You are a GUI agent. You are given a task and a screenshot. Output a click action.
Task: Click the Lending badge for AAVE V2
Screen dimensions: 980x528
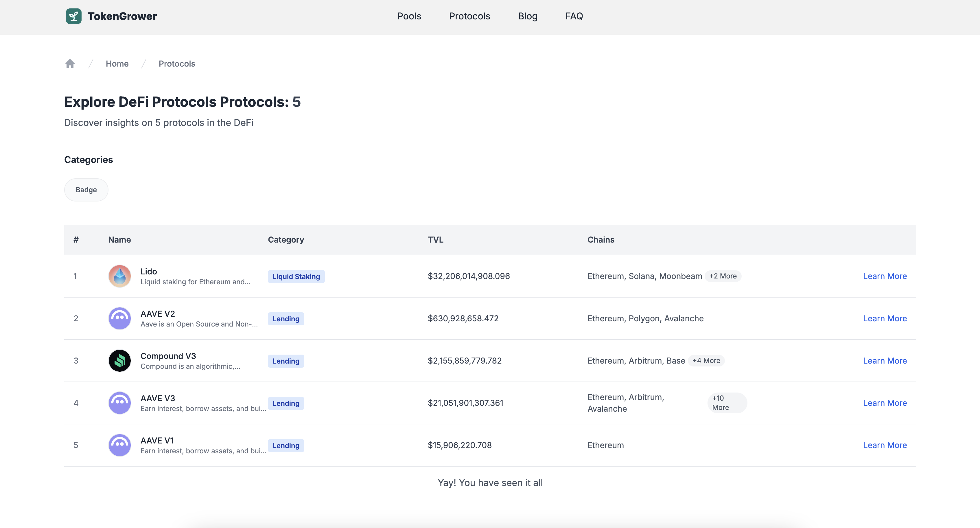[x=286, y=319]
